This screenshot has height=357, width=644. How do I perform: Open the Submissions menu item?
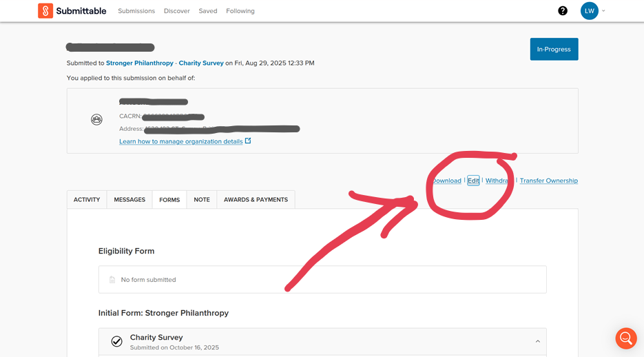[x=136, y=11]
